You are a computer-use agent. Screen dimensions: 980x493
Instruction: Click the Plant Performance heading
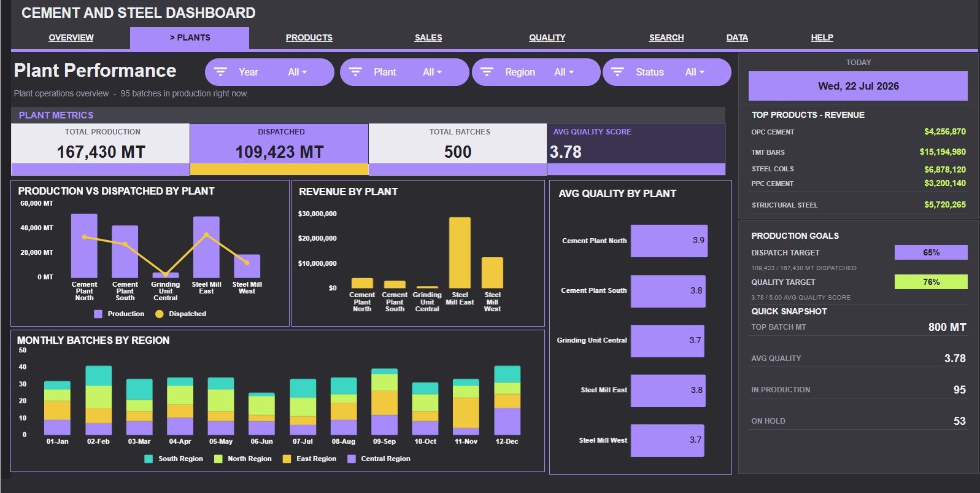(x=95, y=71)
